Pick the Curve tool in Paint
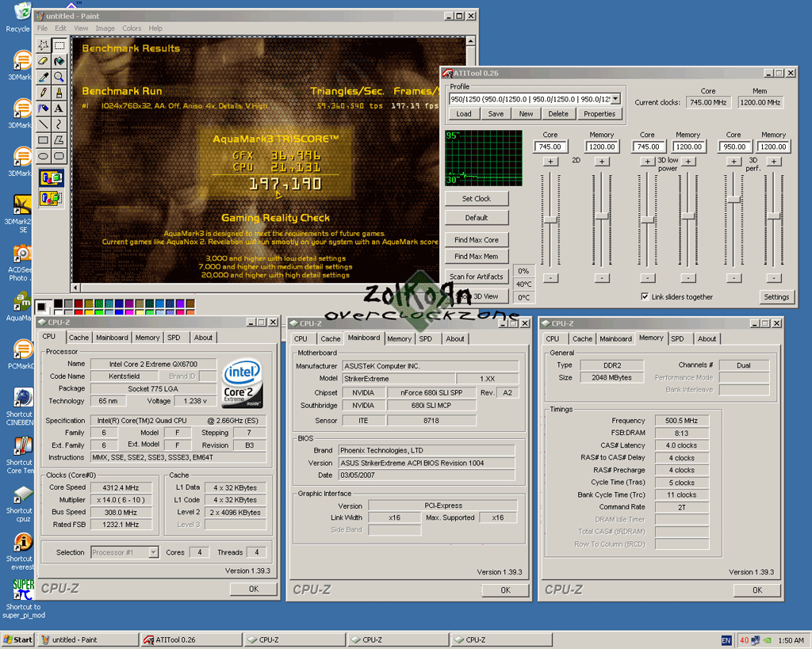The image size is (812, 649). pos(59,124)
